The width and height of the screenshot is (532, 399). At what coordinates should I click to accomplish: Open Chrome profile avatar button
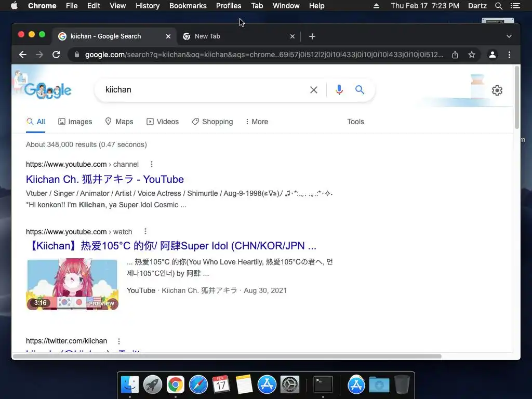point(493,55)
